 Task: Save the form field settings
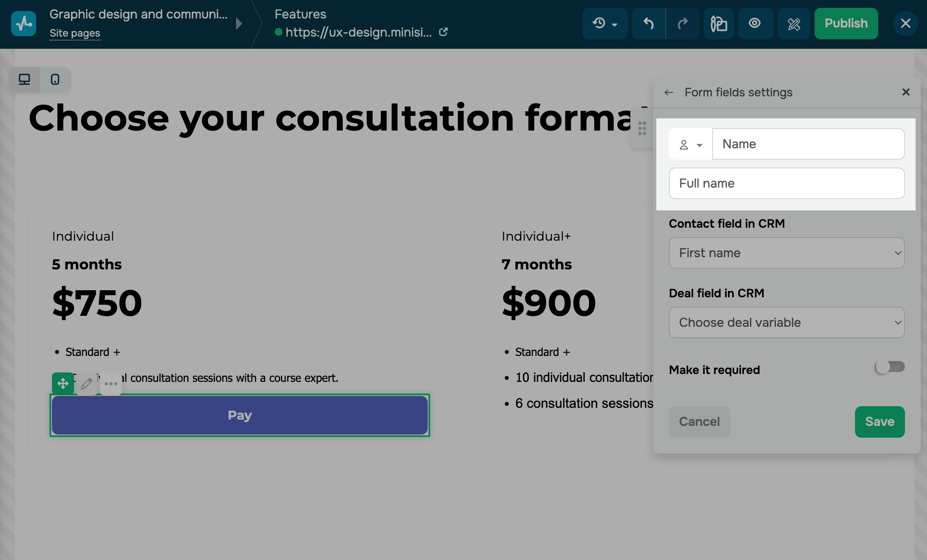879,422
